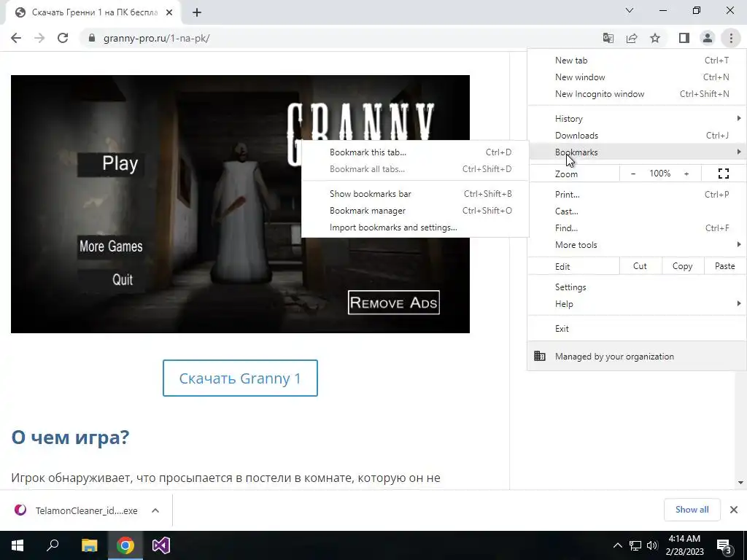Click Cut in the Edit row
Viewport: 747px width, 560px height.
640,266
